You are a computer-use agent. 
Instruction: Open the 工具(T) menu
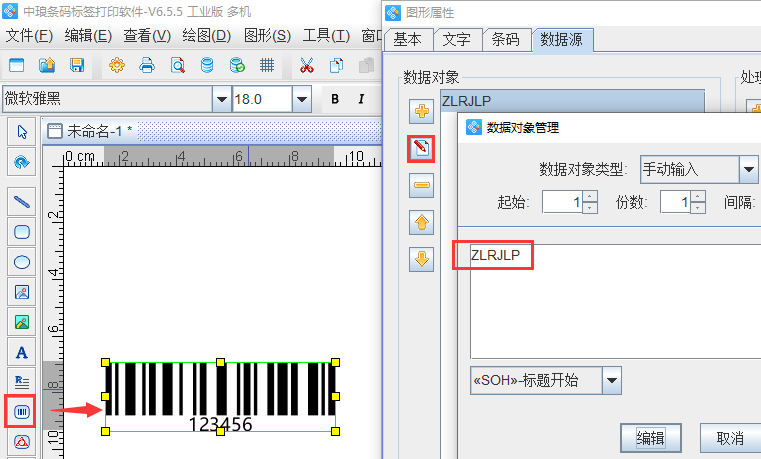(x=326, y=35)
